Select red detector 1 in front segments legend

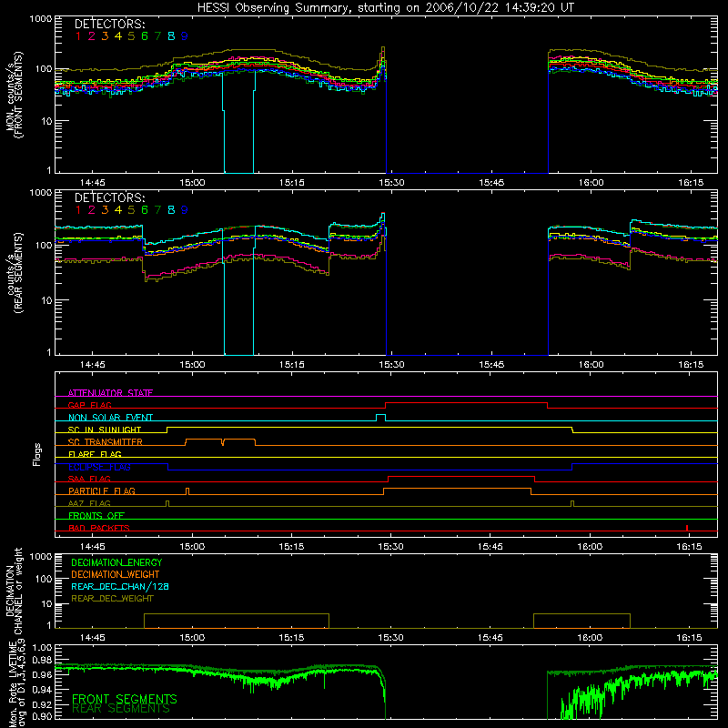[x=78, y=36]
